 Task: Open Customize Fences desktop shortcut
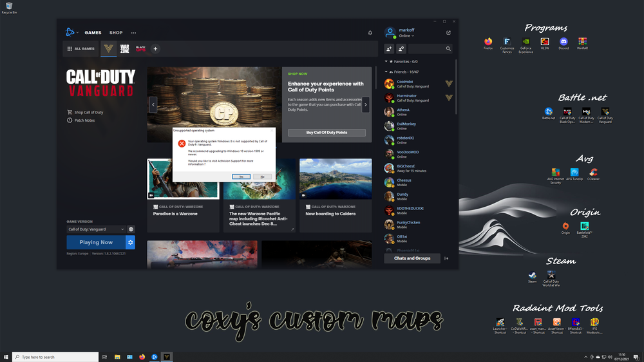click(x=507, y=45)
